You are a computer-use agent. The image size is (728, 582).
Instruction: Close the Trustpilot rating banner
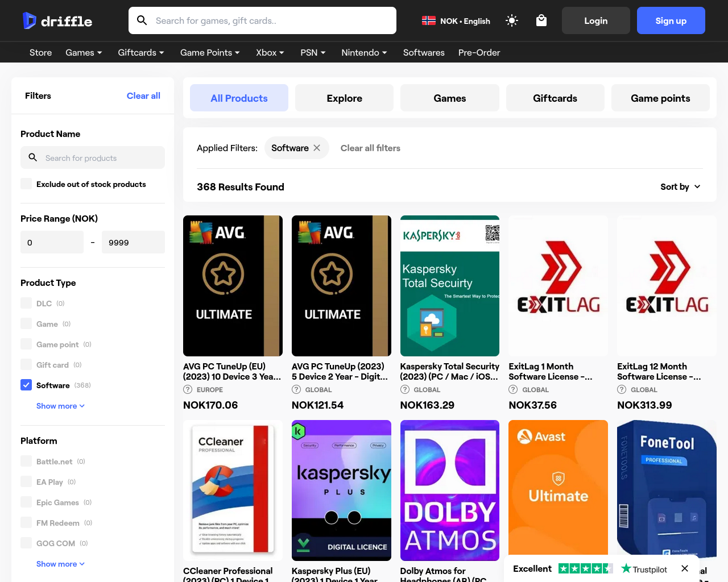click(x=685, y=568)
